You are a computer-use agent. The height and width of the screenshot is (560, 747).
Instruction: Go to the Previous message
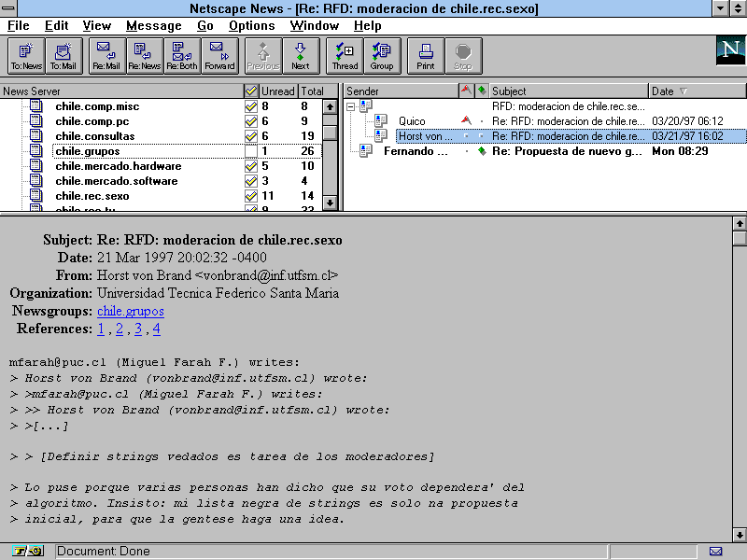[263, 56]
